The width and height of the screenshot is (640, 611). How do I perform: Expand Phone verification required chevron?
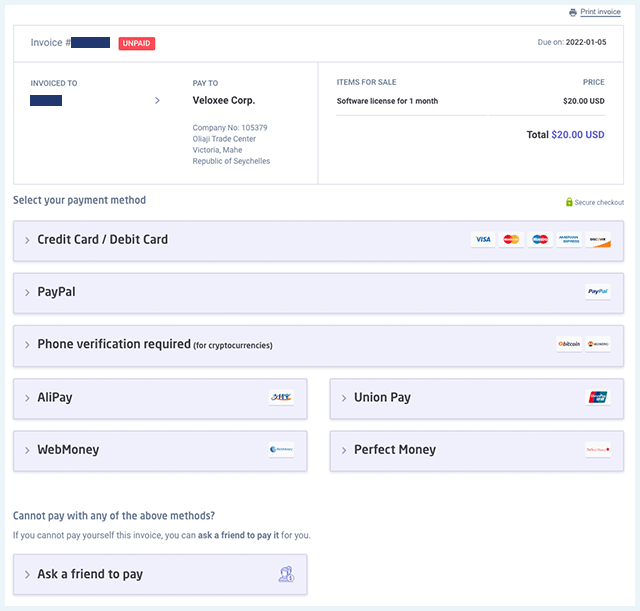tap(27, 345)
